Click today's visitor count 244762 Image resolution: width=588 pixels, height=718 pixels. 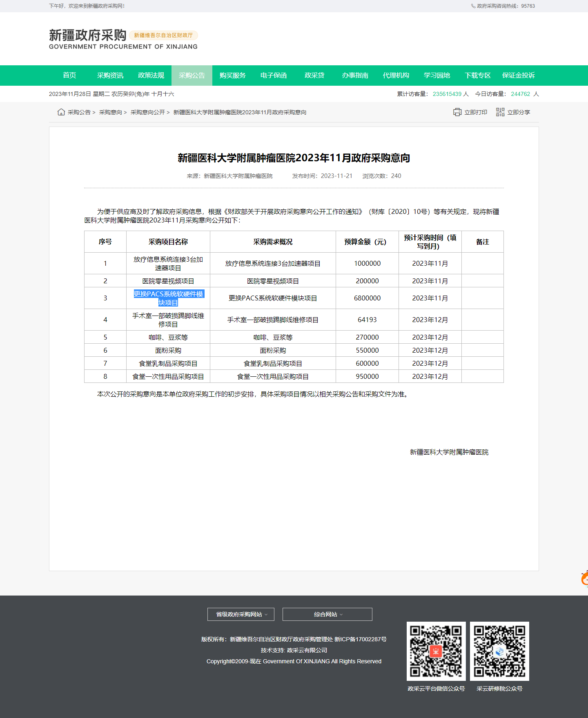point(521,94)
